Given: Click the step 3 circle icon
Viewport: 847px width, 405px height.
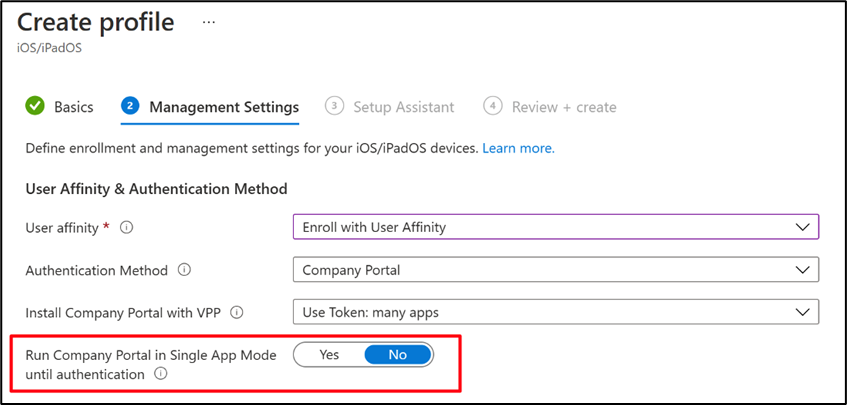Looking at the screenshot, I should click(x=335, y=106).
